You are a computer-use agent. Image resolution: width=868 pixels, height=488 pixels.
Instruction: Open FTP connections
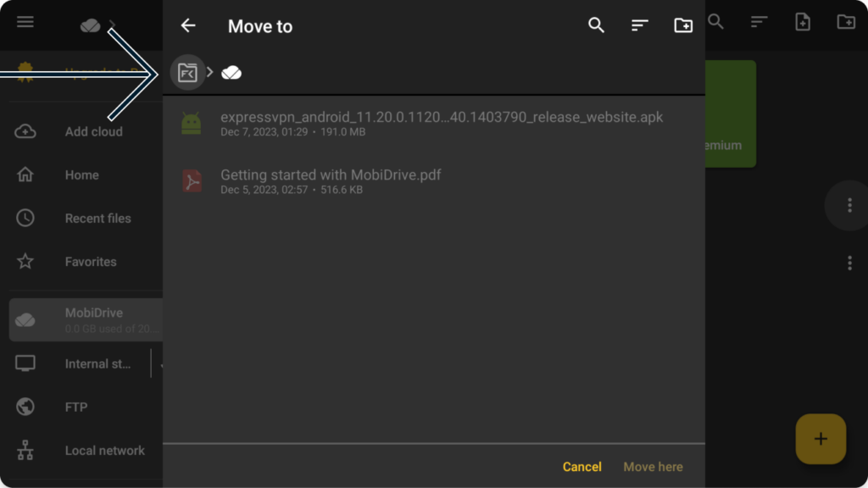tap(86, 408)
